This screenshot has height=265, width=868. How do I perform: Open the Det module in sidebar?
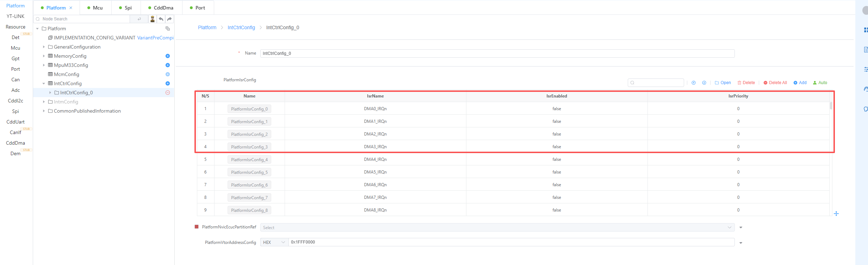pos(15,37)
